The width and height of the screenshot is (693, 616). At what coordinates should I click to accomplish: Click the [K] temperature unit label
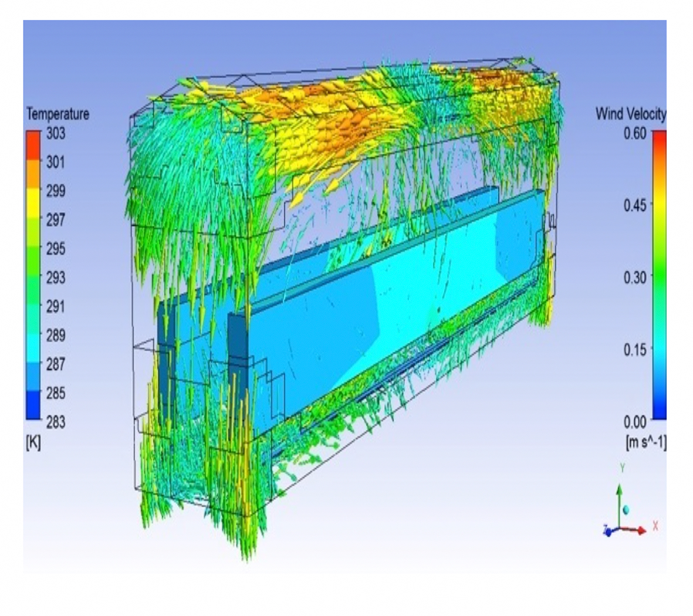point(33,442)
